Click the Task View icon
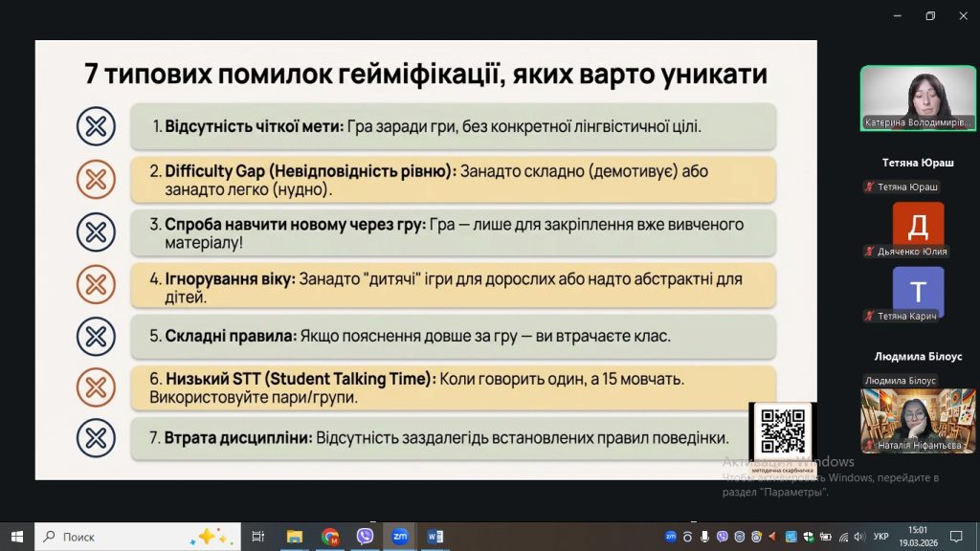The height and width of the screenshot is (551, 980). click(257, 537)
